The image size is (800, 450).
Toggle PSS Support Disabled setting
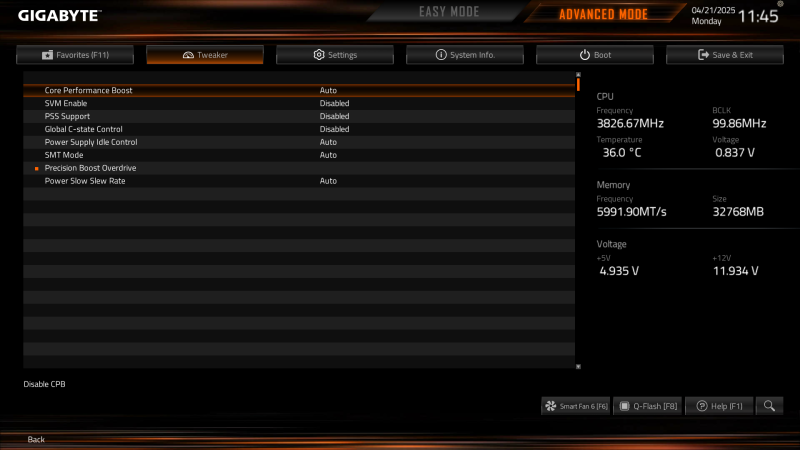coord(334,116)
